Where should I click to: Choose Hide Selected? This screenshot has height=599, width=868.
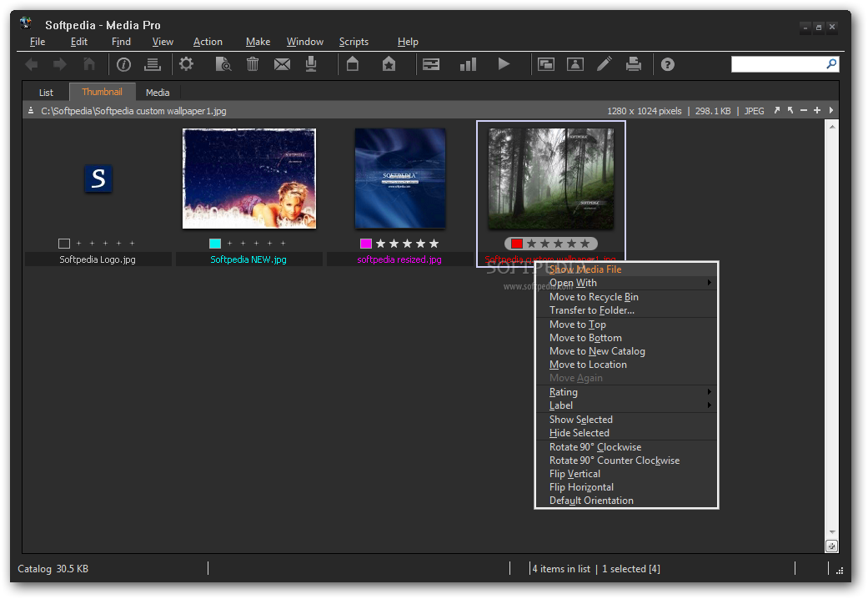click(x=626, y=433)
